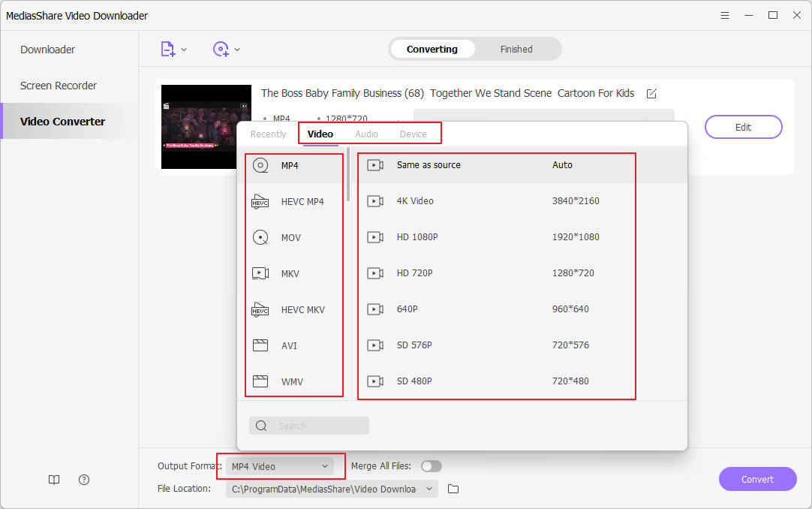Click the MKV format icon
The height and width of the screenshot is (509, 812).
(x=260, y=273)
